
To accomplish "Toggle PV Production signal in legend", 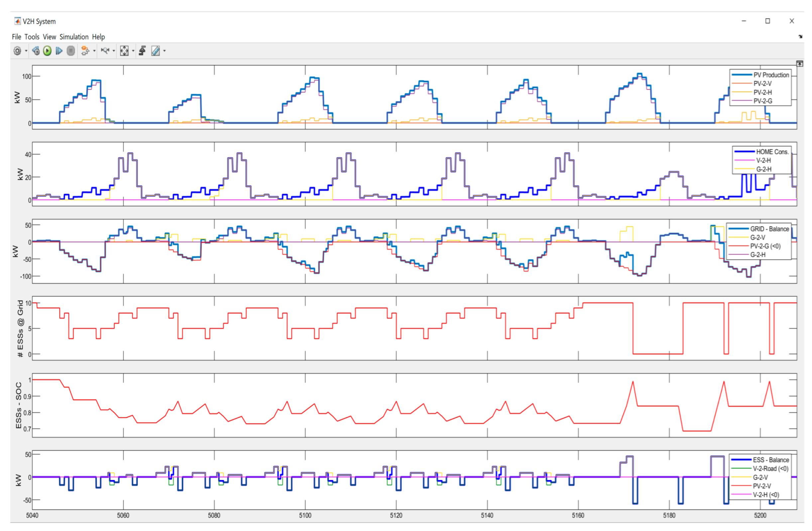I will coord(771,75).
